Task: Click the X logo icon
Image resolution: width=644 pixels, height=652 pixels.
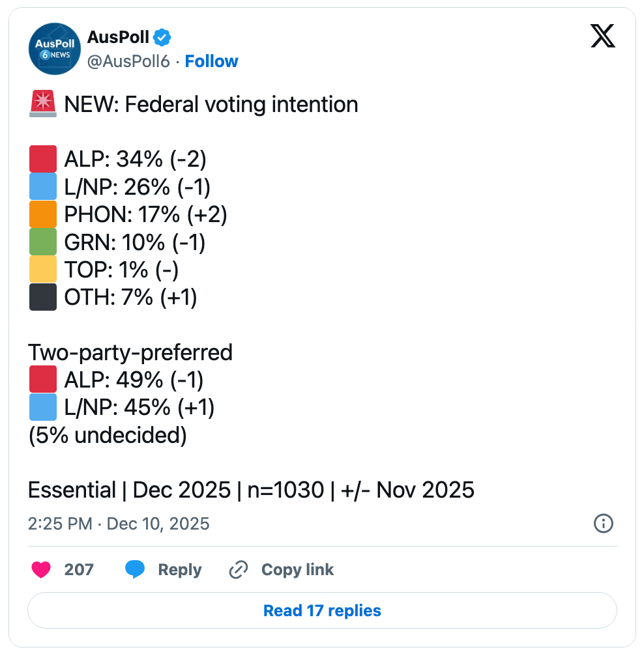Action: click(603, 36)
